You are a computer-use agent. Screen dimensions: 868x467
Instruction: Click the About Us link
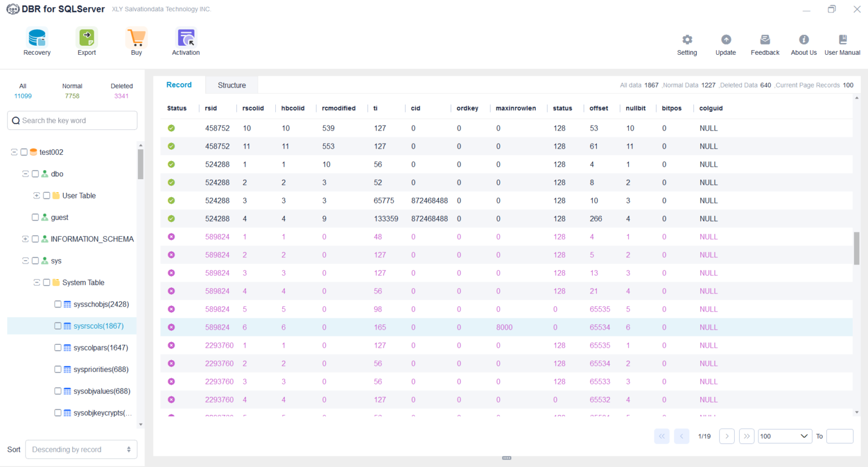click(x=803, y=41)
